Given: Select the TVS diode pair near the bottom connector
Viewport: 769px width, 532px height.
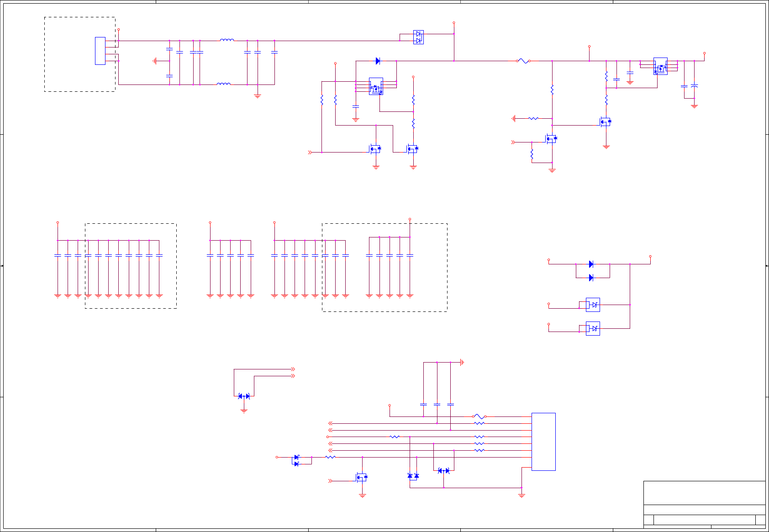Looking at the screenshot, I should click(443, 470).
